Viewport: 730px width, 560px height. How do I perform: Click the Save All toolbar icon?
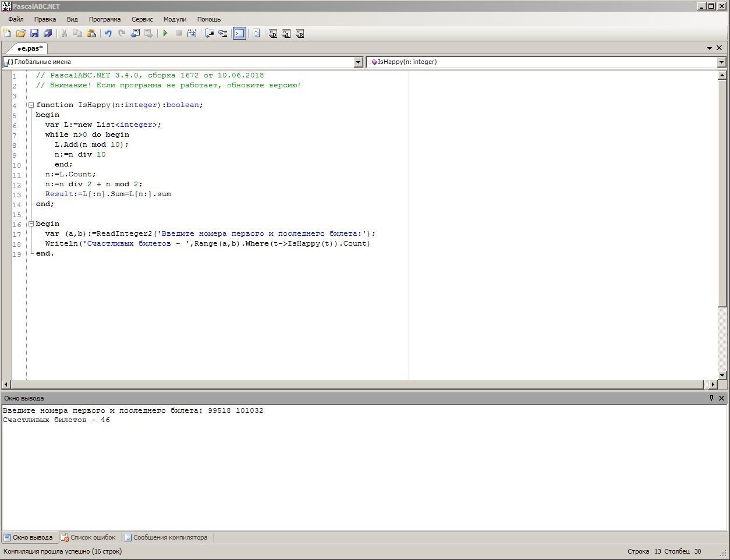[48, 34]
